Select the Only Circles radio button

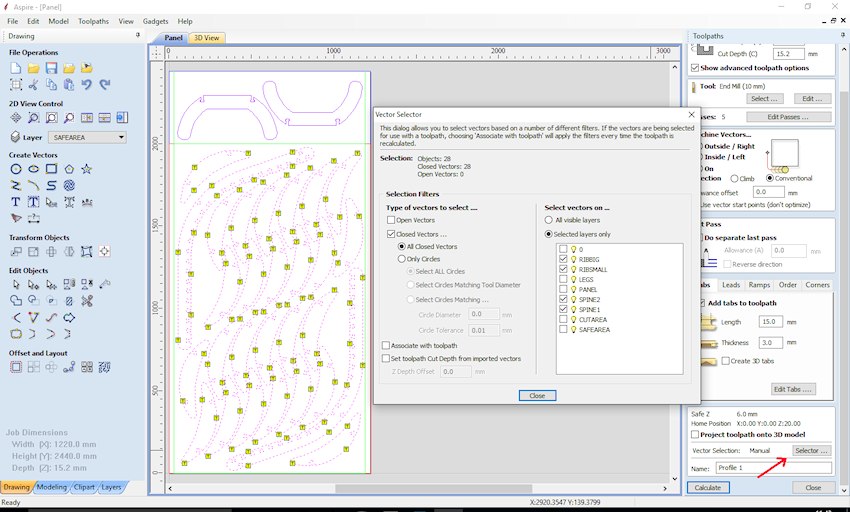pos(402,259)
